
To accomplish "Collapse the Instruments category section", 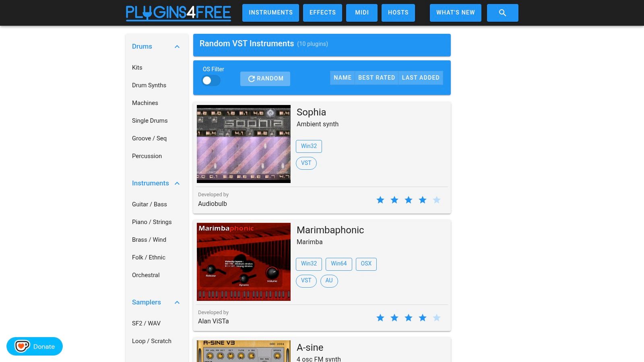I will tap(177, 183).
